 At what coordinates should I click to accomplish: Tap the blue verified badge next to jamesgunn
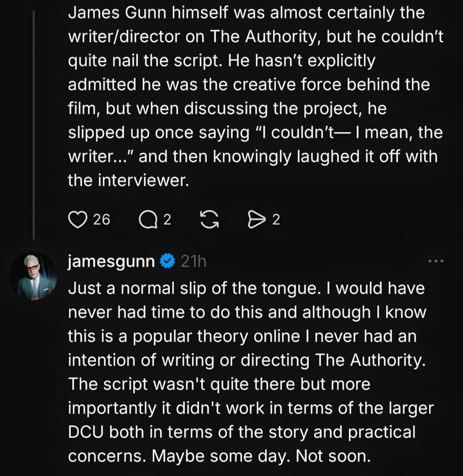[x=168, y=261]
